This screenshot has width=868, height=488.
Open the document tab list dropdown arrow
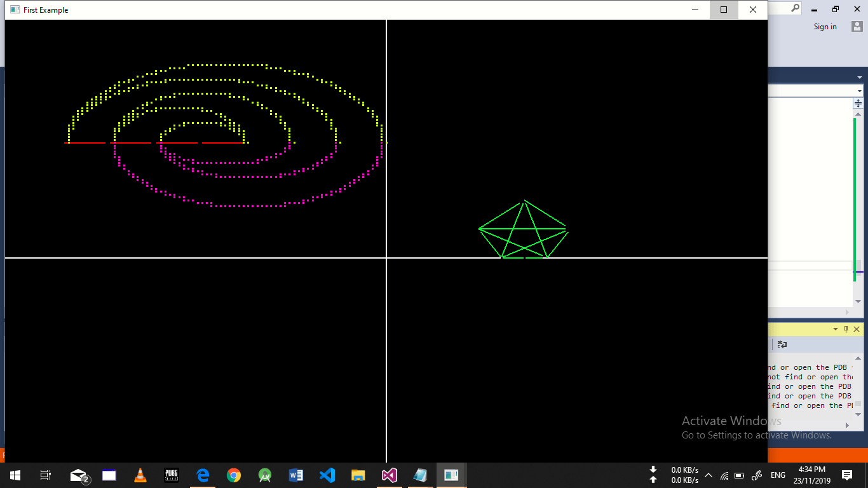[859, 78]
